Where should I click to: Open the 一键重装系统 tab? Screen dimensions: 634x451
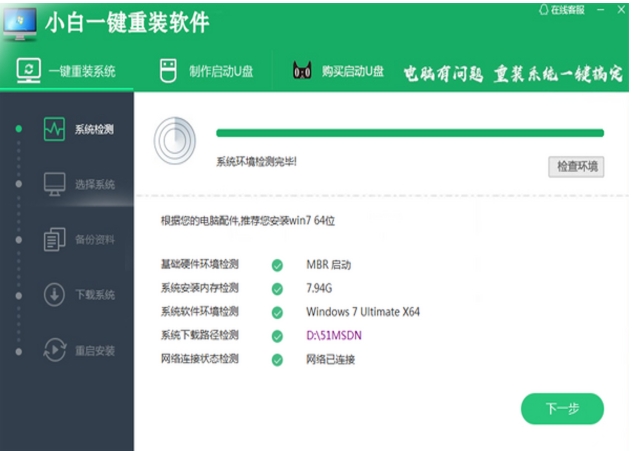pyautogui.click(x=66, y=71)
